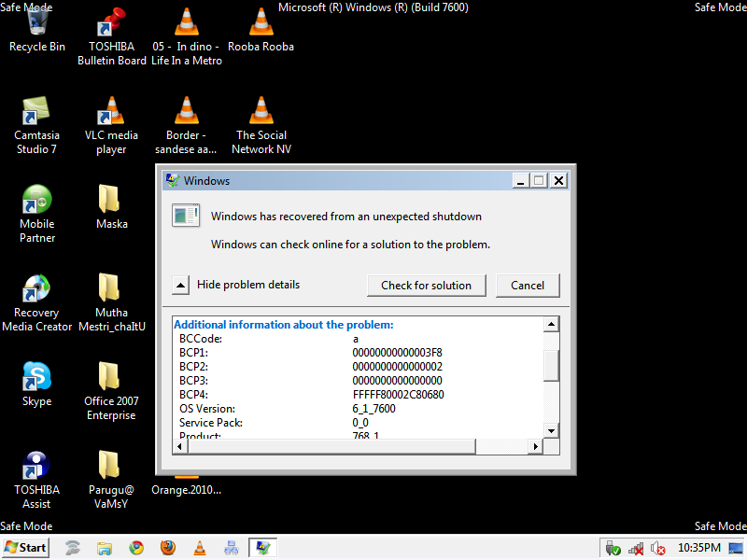The height and width of the screenshot is (560, 747).
Task: Collapse details with Hide problem details arrow
Action: click(180, 286)
